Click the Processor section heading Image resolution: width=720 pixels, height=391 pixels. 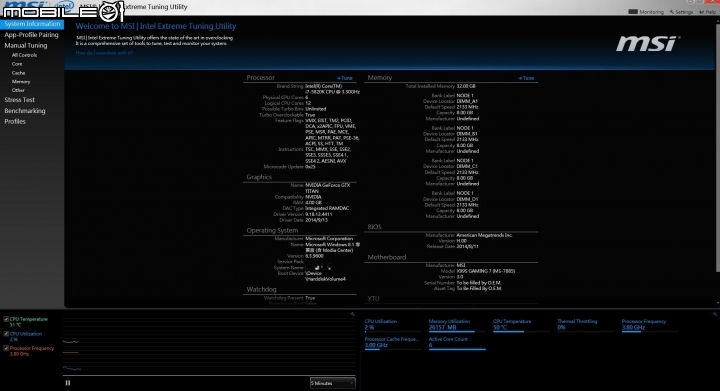point(260,78)
